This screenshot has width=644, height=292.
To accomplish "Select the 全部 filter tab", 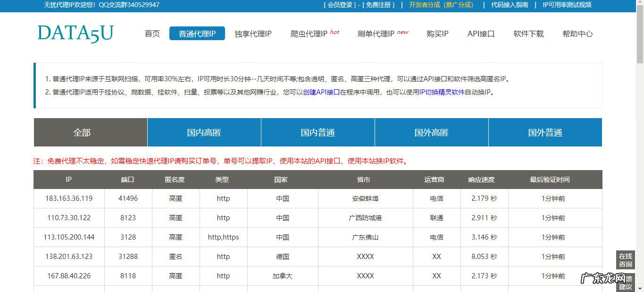I will (82, 132).
